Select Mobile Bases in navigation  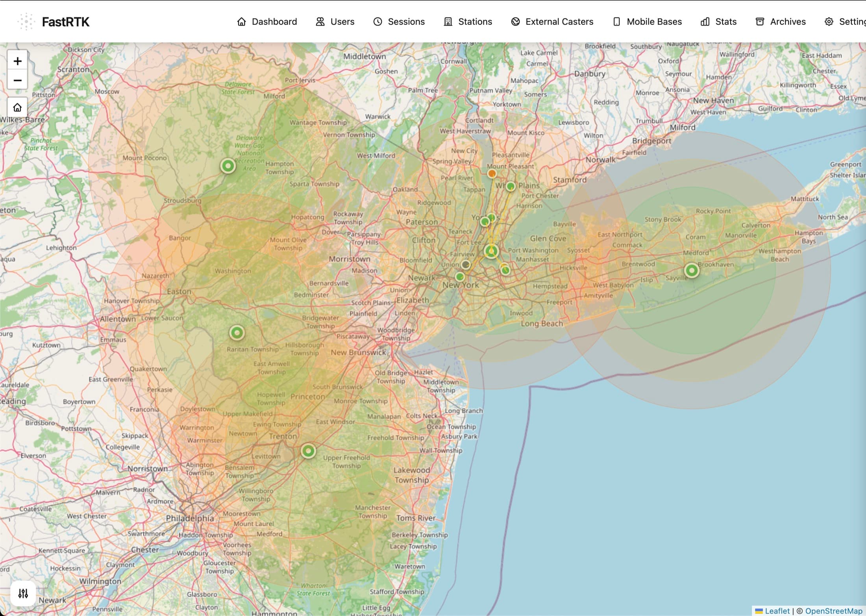click(647, 22)
